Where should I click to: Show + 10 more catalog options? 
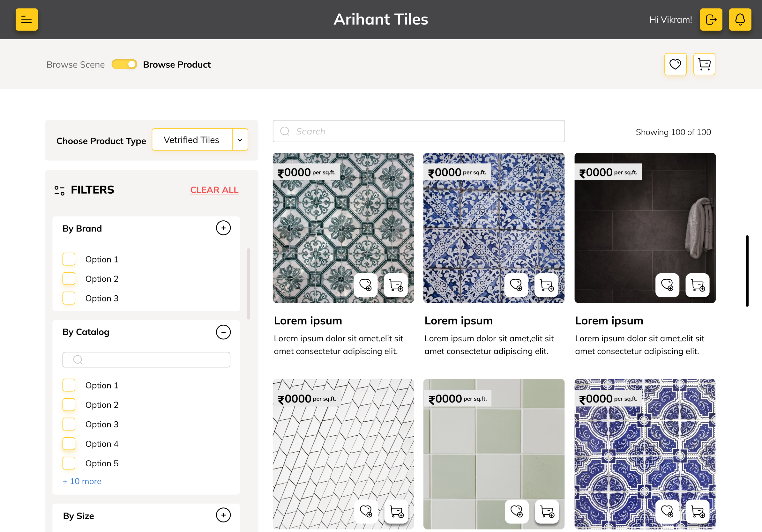pos(82,481)
